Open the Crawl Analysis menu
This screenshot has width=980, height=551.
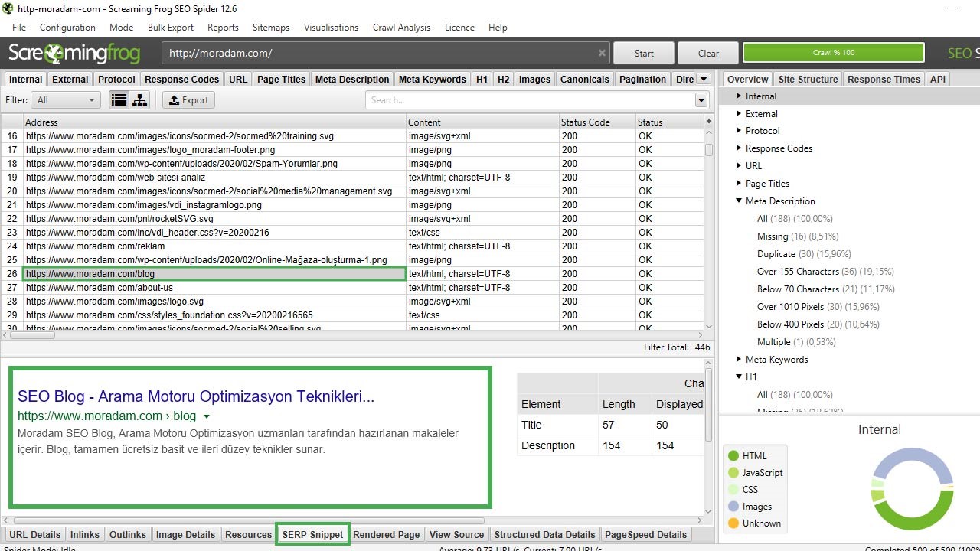tap(401, 28)
